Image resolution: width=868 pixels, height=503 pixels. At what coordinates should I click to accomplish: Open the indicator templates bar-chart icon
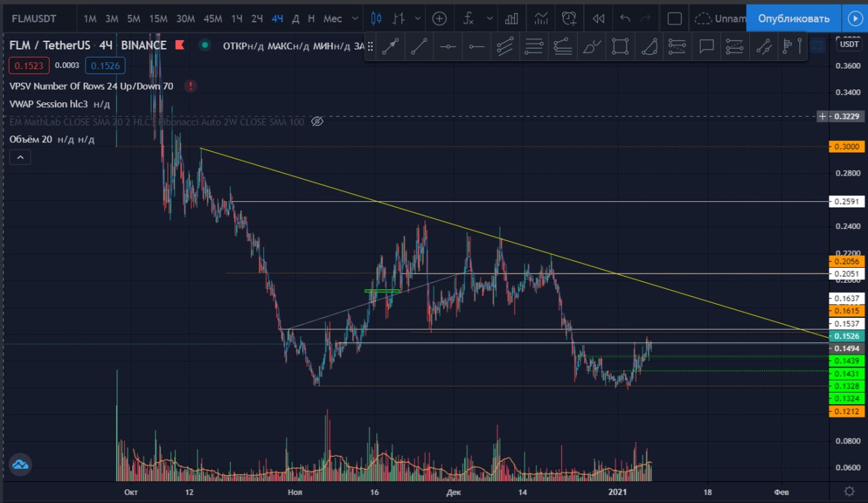[512, 18]
